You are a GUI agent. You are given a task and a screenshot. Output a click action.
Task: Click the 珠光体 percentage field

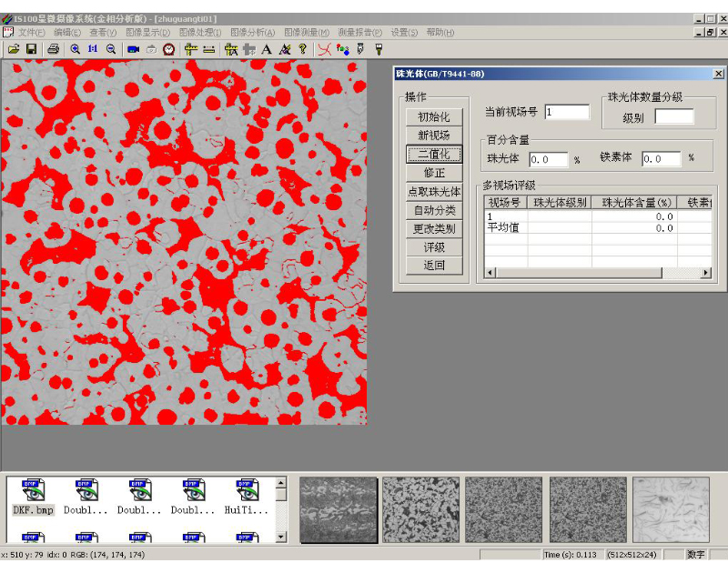549,159
